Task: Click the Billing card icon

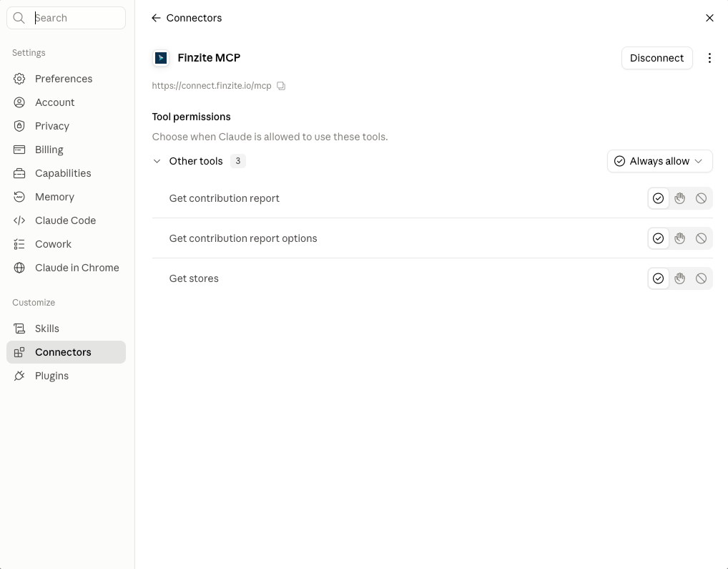Action: point(19,150)
